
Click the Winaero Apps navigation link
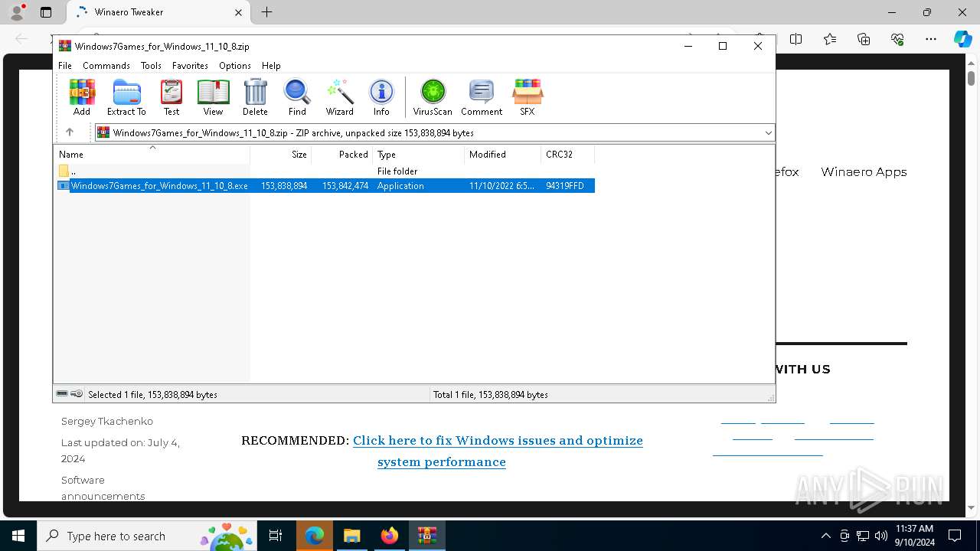(x=864, y=172)
